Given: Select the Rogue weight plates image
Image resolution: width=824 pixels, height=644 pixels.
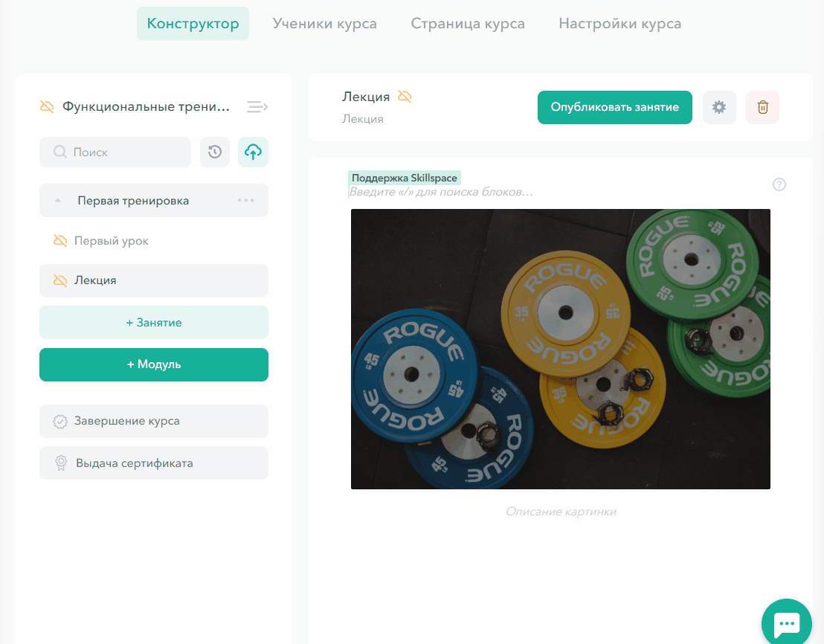Looking at the screenshot, I should click(561, 350).
